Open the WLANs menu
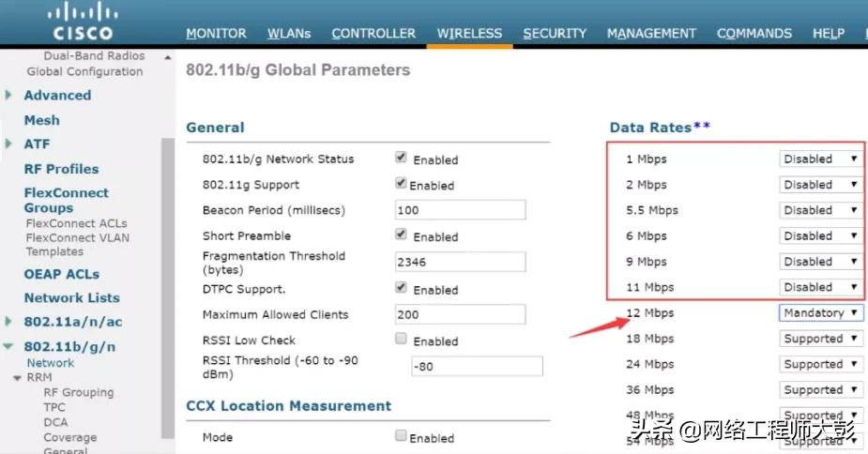868x454 pixels. point(289,33)
